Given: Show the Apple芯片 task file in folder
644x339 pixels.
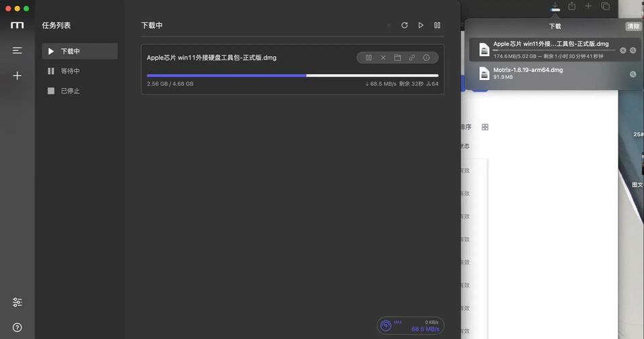Looking at the screenshot, I should (397, 58).
